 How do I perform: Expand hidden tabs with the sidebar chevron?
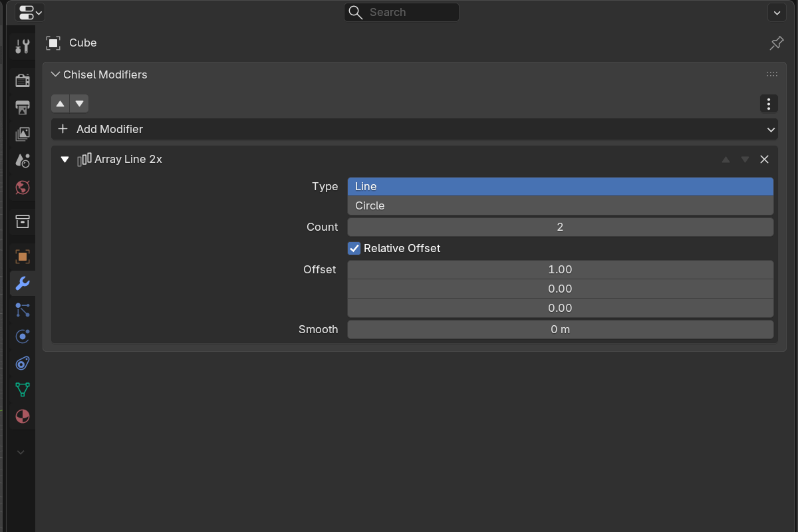[x=21, y=452]
